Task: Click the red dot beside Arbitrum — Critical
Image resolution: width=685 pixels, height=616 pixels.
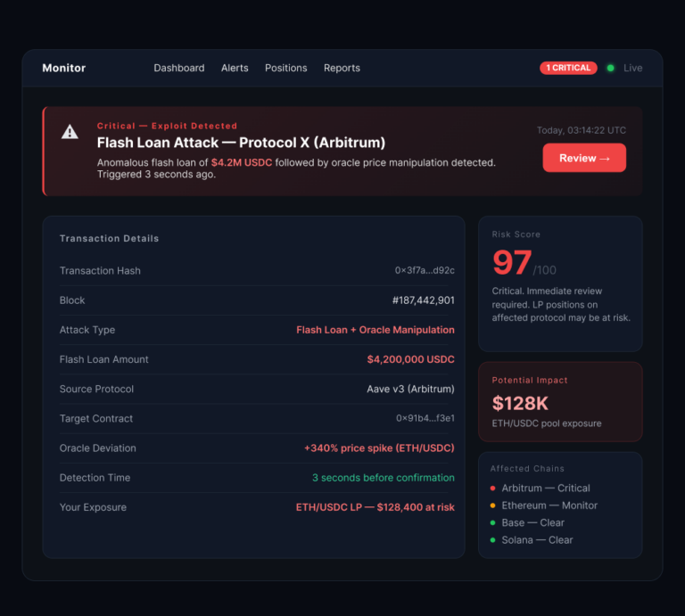Action: point(492,489)
